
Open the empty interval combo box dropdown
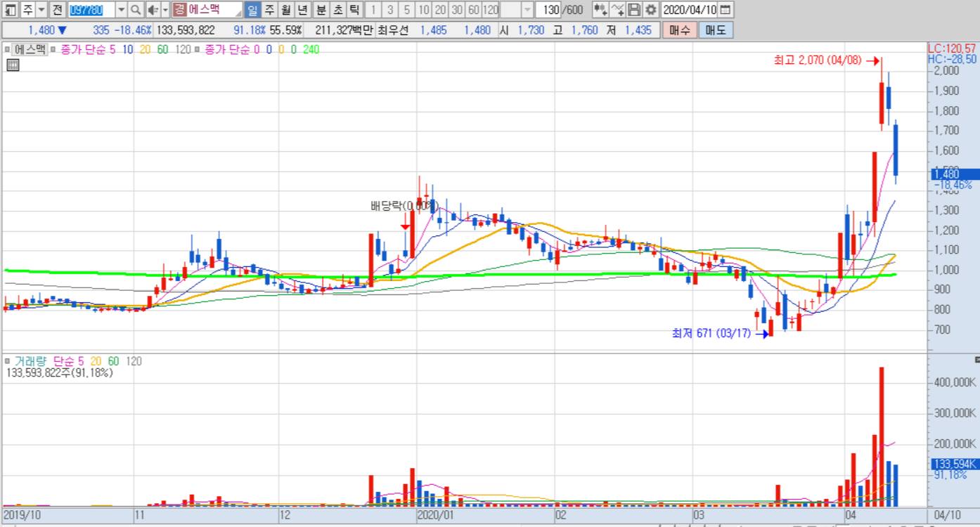click(x=527, y=10)
